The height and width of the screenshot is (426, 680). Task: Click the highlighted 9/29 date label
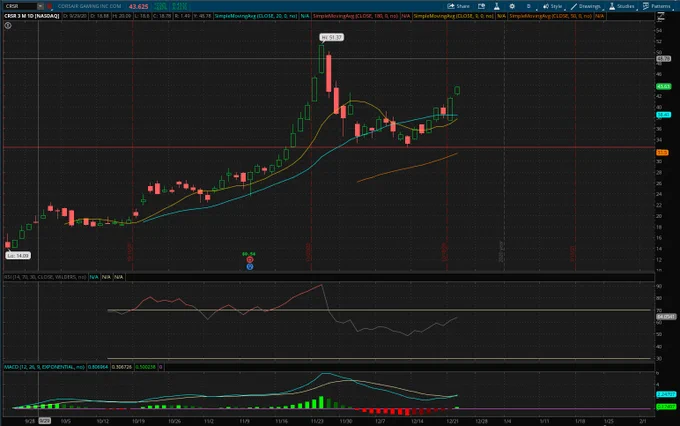tap(44, 421)
